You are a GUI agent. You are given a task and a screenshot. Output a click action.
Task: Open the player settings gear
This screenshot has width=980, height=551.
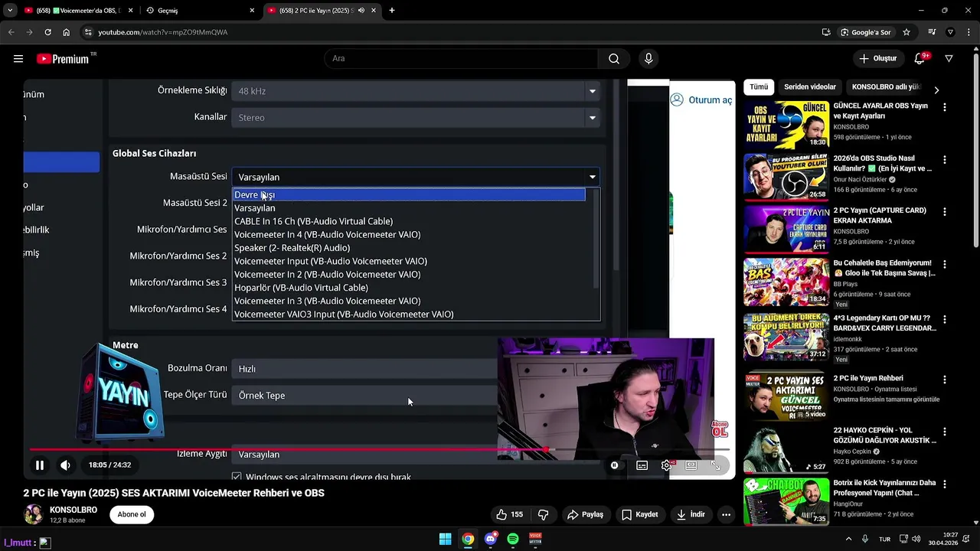pos(667,465)
